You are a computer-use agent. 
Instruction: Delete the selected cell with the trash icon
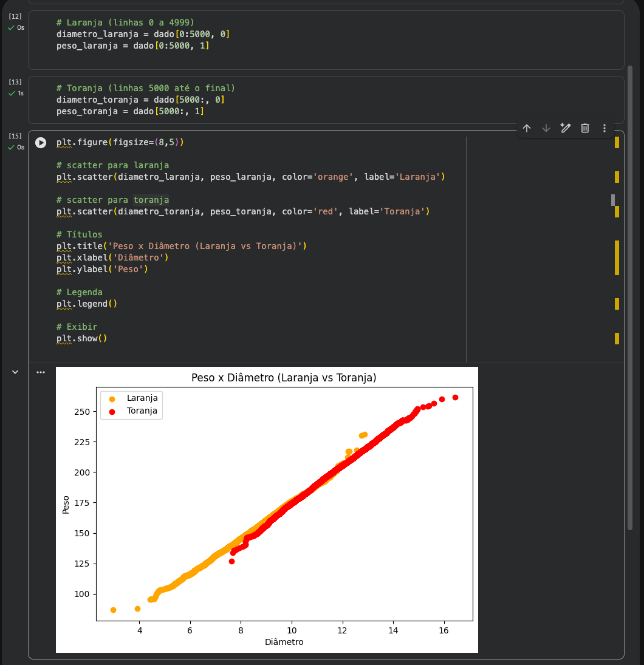[585, 128]
